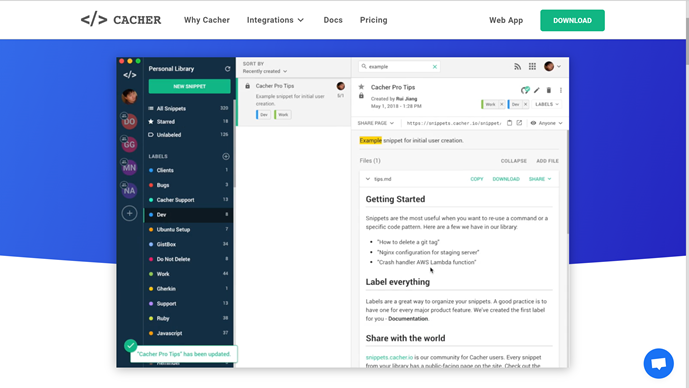The image size is (689, 388).
Task: Delete snippet using trash icon
Action: coord(548,90)
